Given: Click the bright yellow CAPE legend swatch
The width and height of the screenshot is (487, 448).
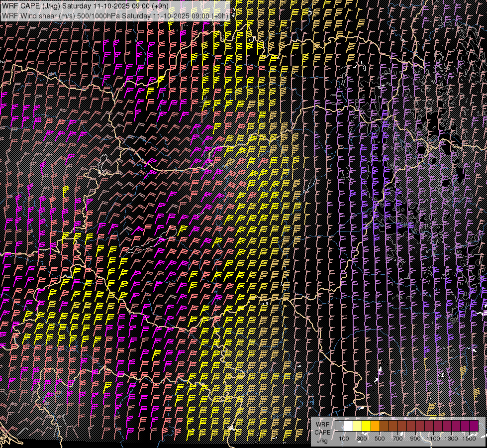Looking at the screenshot, I should point(366,426).
